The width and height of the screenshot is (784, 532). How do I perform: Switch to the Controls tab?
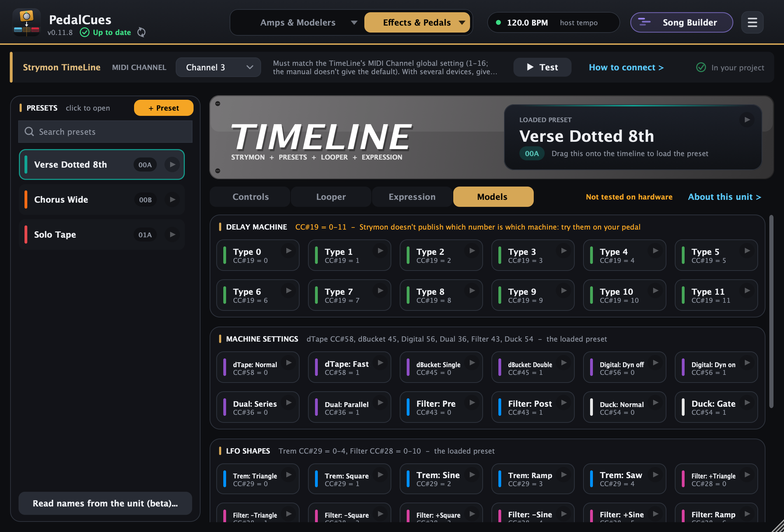coord(251,197)
